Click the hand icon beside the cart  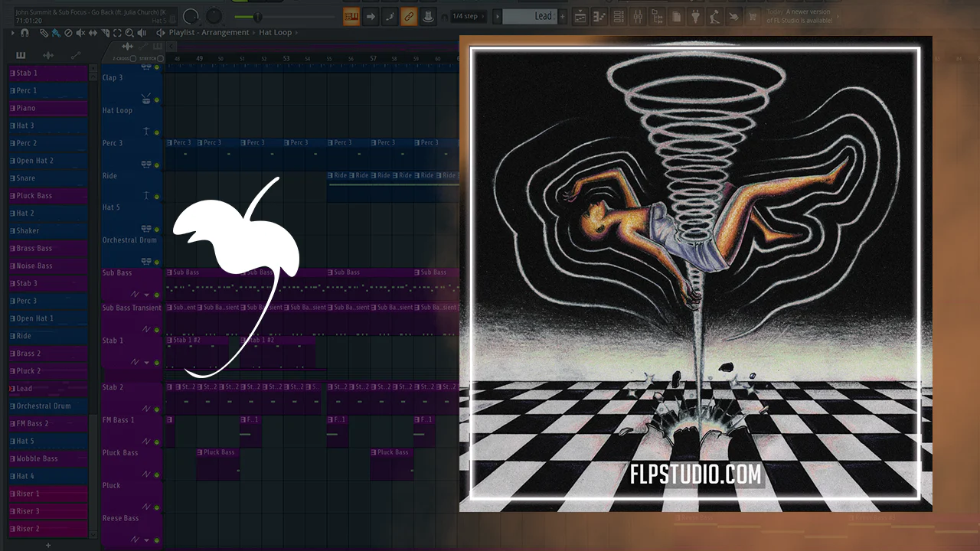click(x=734, y=16)
